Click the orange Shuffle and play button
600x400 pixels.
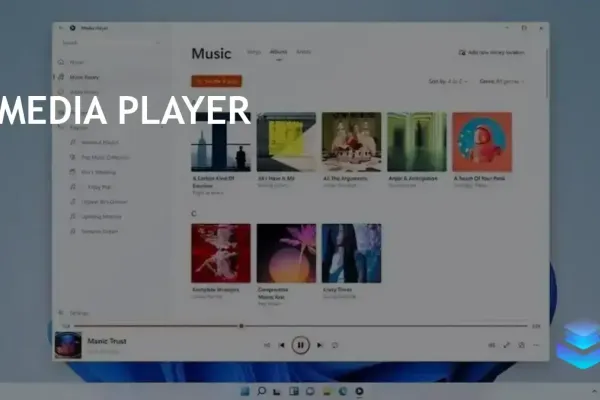[x=217, y=81]
